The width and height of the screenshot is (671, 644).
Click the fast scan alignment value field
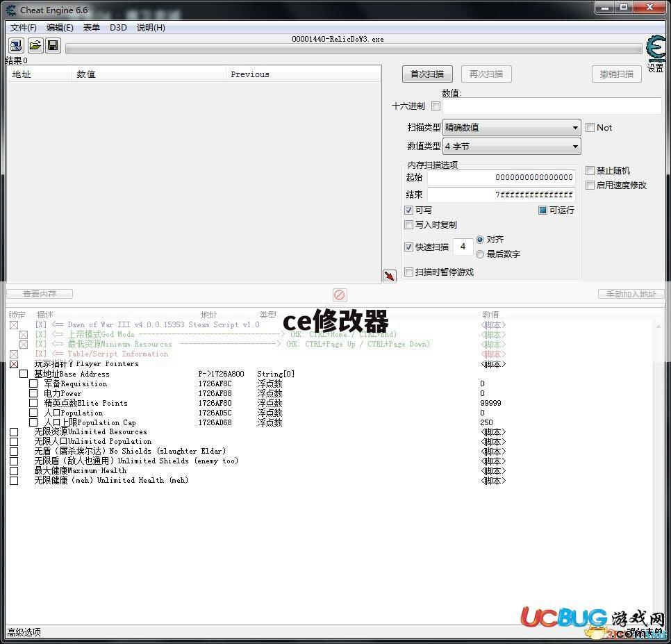(x=463, y=247)
